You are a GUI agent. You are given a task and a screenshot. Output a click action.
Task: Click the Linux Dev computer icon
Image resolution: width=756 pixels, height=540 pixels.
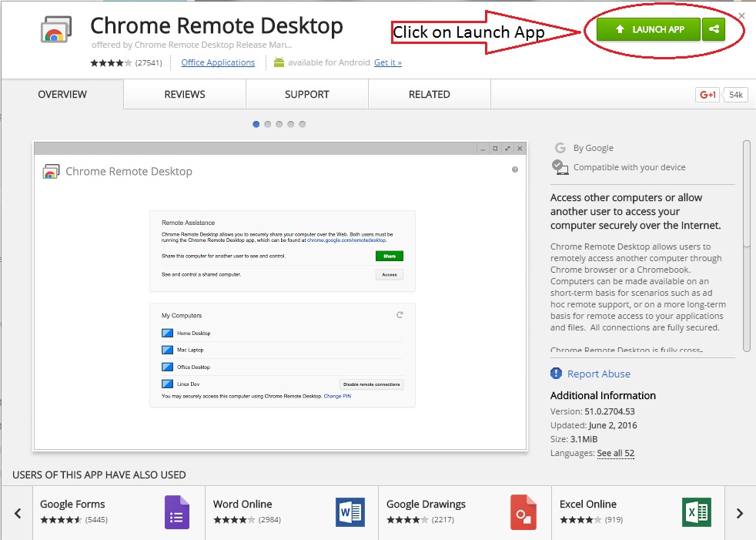pyautogui.click(x=167, y=384)
